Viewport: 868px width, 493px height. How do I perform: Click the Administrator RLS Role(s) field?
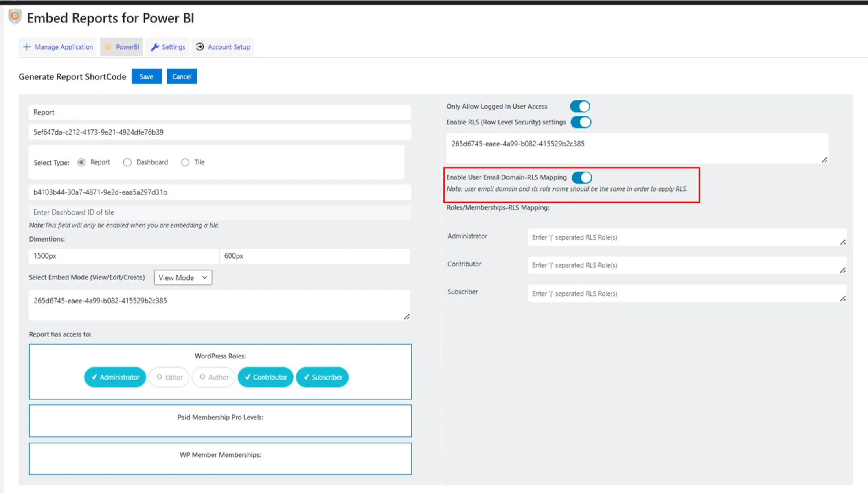(687, 237)
